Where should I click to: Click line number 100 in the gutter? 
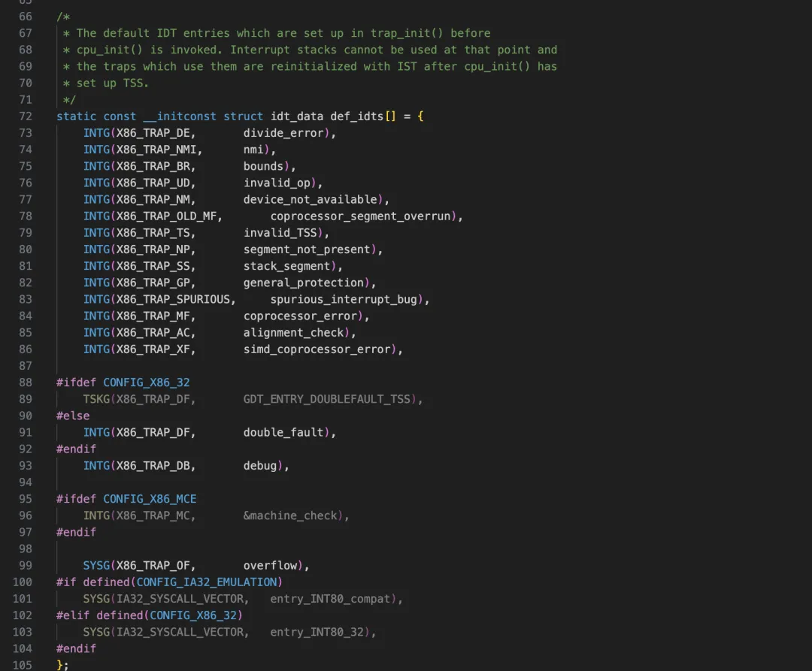coord(23,582)
